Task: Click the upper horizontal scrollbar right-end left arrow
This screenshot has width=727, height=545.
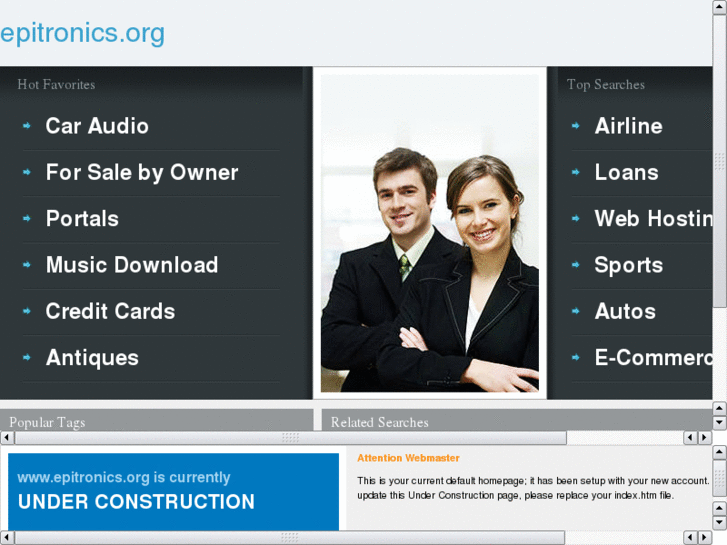Action: point(690,437)
